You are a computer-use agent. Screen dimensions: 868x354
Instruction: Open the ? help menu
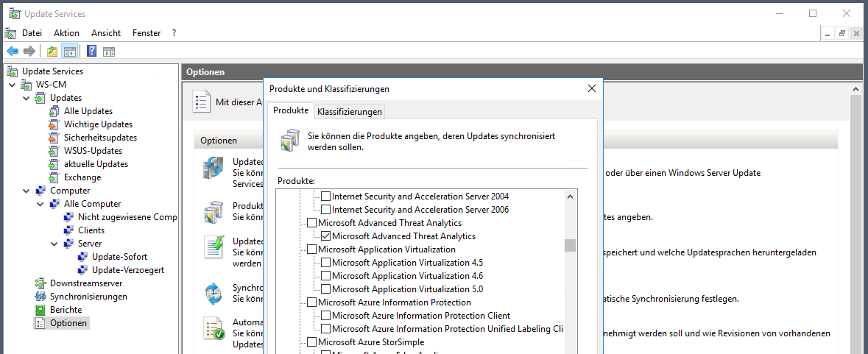click(174, 33)
